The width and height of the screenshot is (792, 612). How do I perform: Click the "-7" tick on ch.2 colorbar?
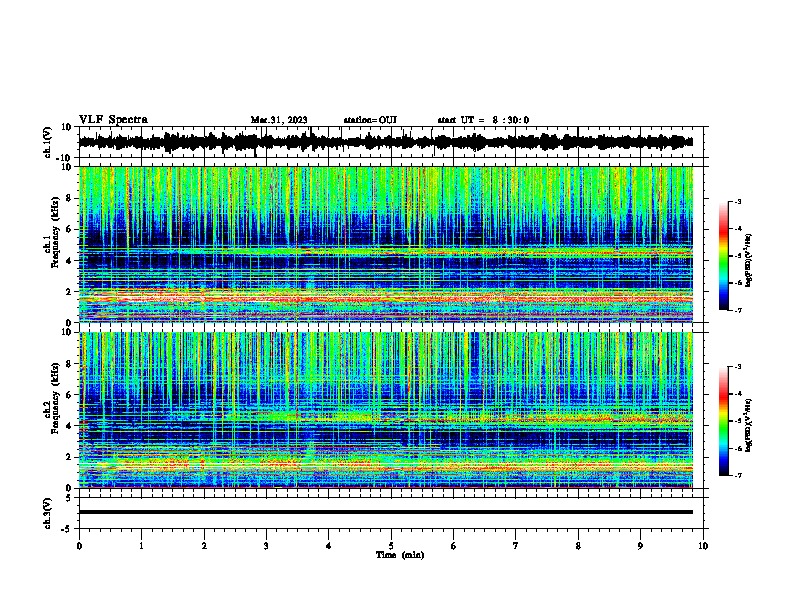(738, 475)
